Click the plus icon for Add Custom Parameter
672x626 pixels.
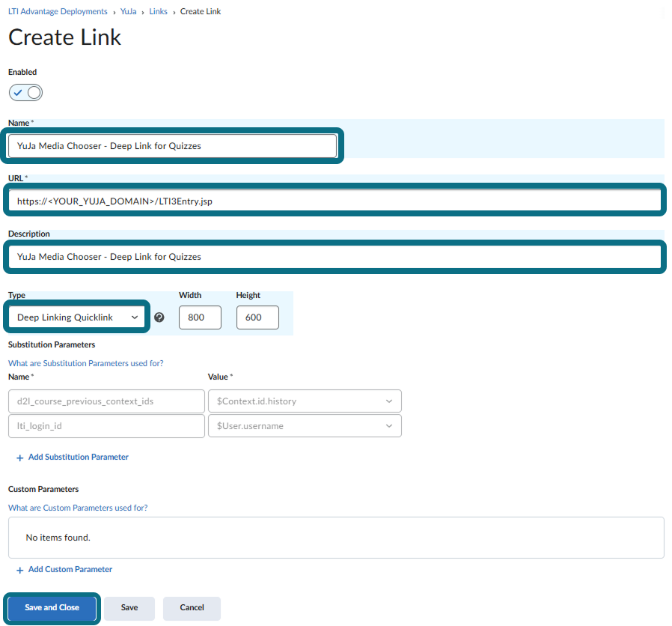[x=19, y=571]
